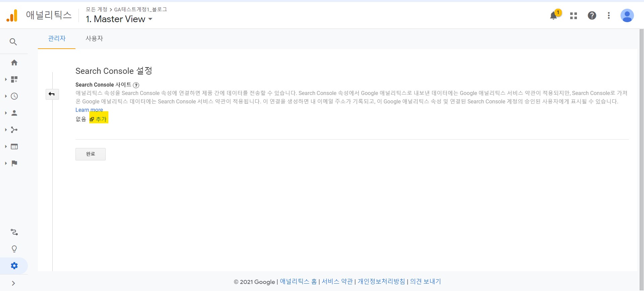Click the 없음 text
644x291 pixels.
(x=81, y=119)
